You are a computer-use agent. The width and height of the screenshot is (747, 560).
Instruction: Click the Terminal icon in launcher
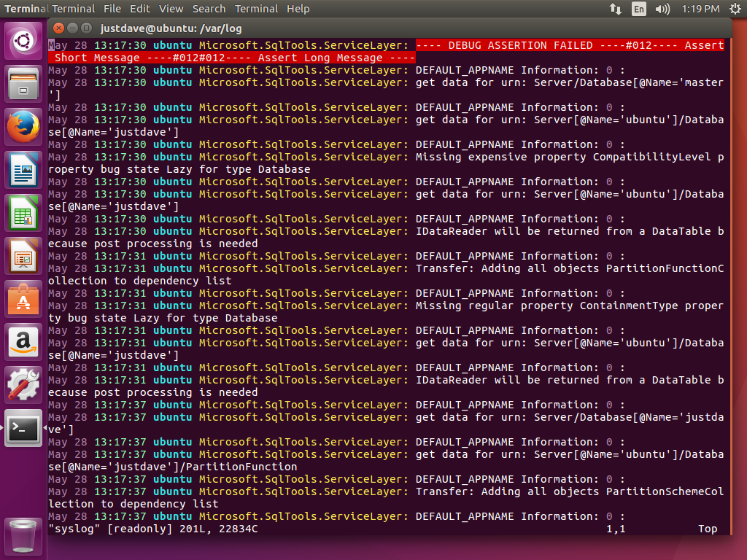24,428
